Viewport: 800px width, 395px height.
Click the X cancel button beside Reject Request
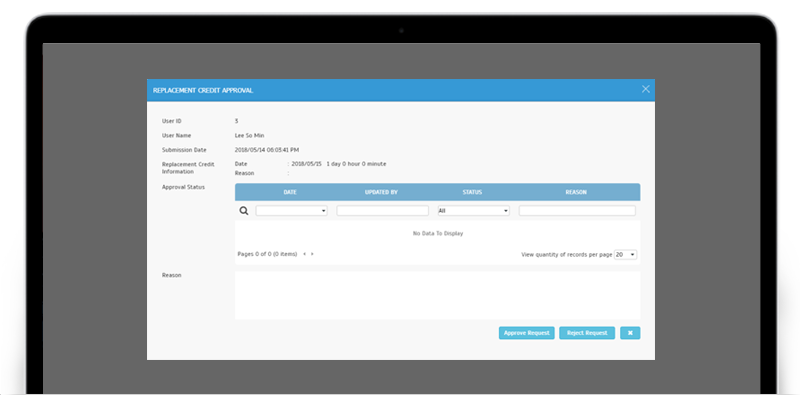point(630,333)
